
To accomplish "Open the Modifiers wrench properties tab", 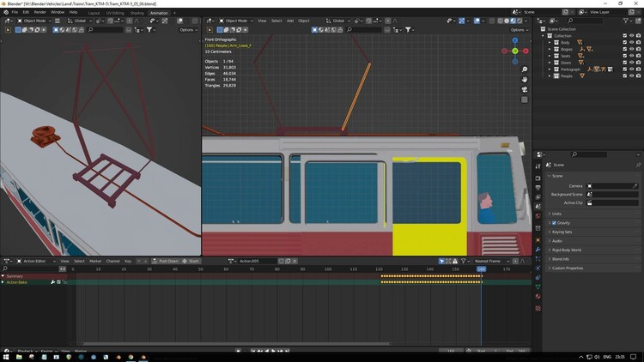I will tap(538, 247).
